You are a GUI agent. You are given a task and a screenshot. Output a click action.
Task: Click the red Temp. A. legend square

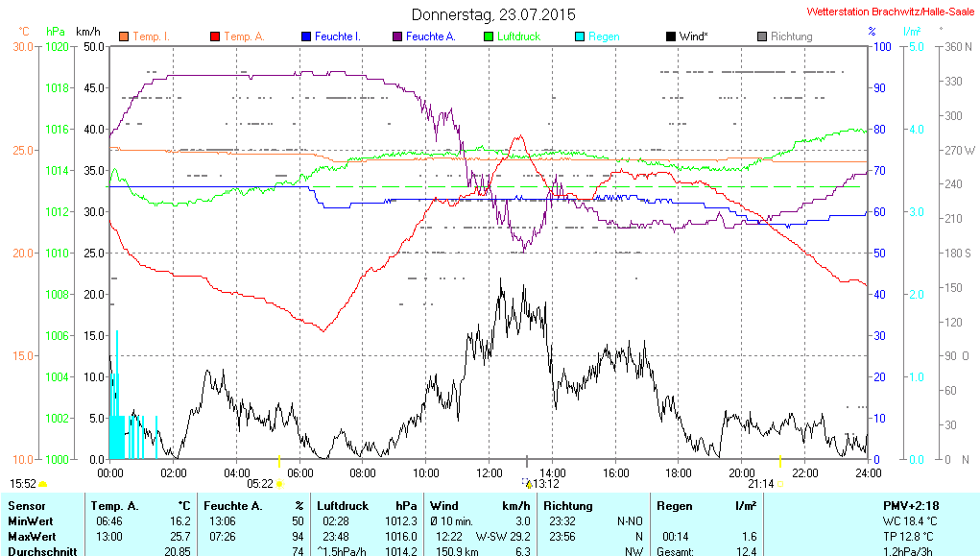215,36
